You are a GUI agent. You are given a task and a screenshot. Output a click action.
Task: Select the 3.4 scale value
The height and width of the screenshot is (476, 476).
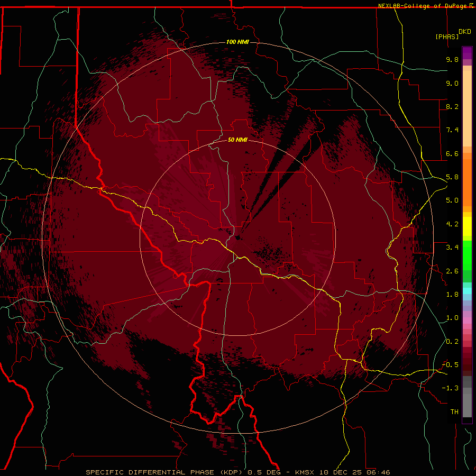coord(452,248)
